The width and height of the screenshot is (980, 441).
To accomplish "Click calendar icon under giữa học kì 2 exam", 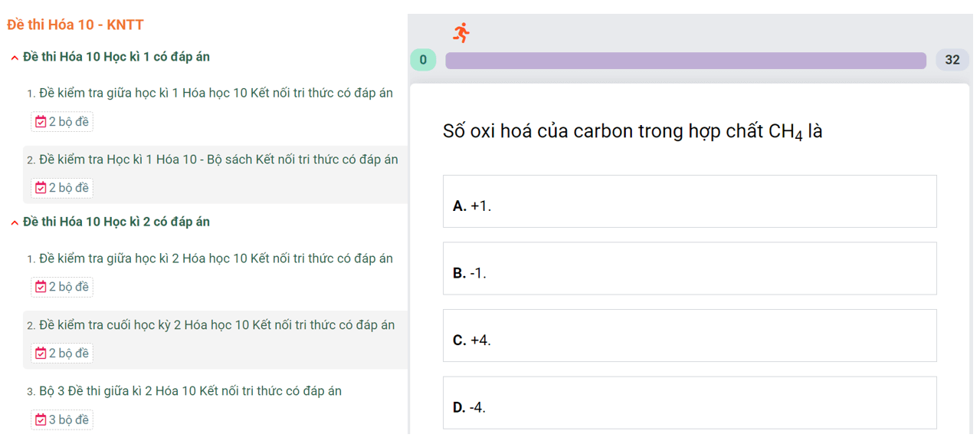I will pyautogui.click(x=41, y=287).
